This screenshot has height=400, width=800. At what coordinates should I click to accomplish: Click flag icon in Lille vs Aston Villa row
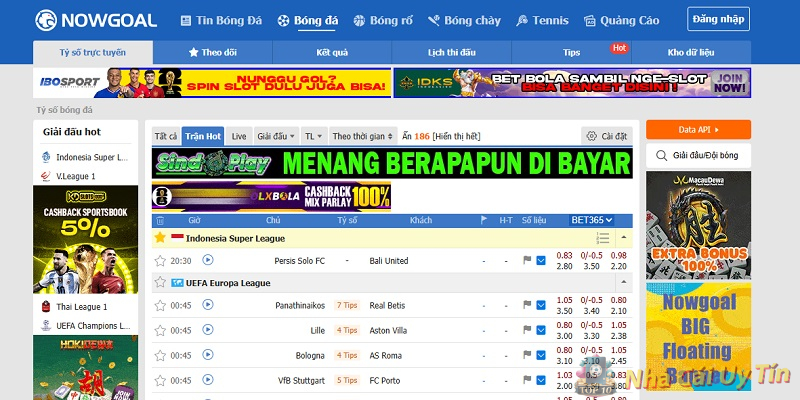pos(527,330)
